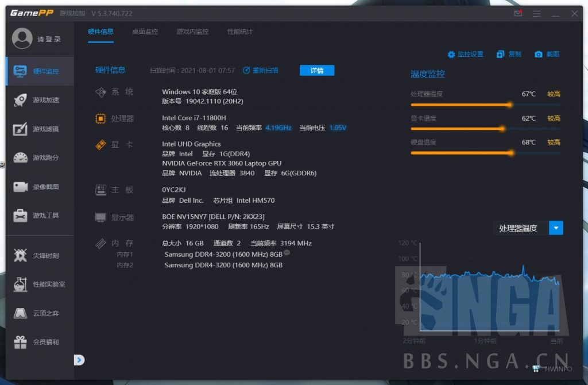Open the 录像截图 camera icon
The width and height of the screenshot is (588, 385).
(20, 187)
